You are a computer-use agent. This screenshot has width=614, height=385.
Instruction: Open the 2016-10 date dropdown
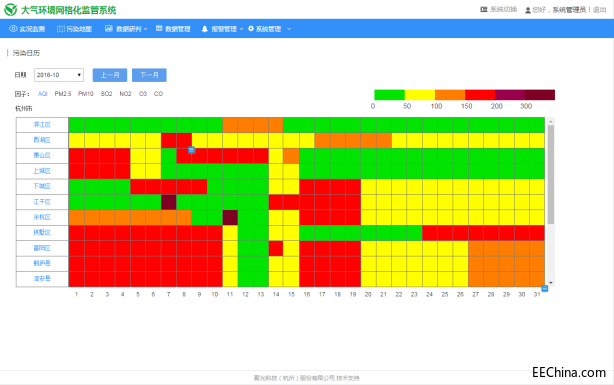coord(59,75)
